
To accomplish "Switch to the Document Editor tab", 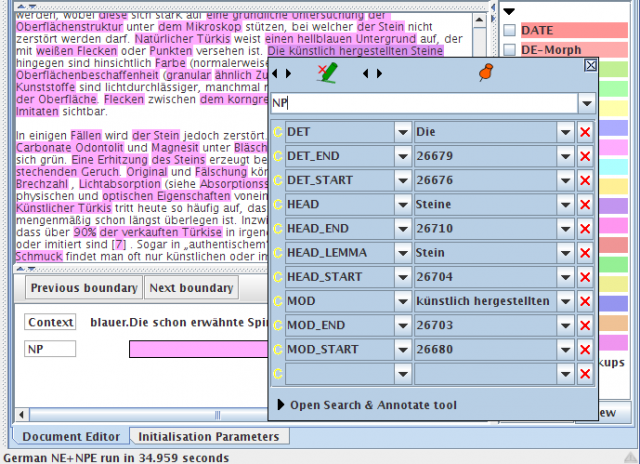I will (70, 437).
